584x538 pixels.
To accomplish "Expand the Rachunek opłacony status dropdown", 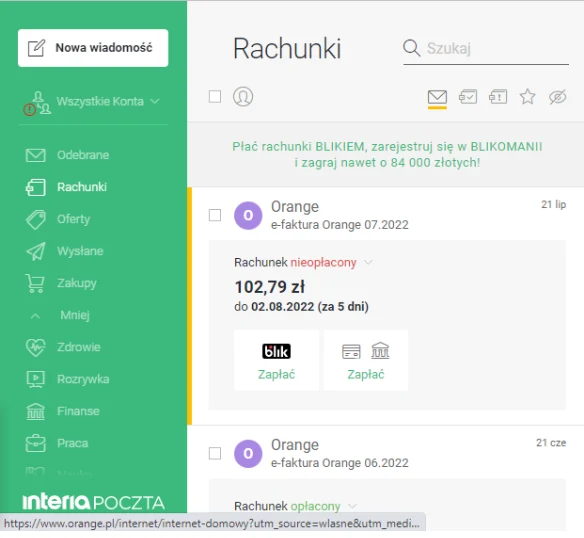I will pos(352,506).
